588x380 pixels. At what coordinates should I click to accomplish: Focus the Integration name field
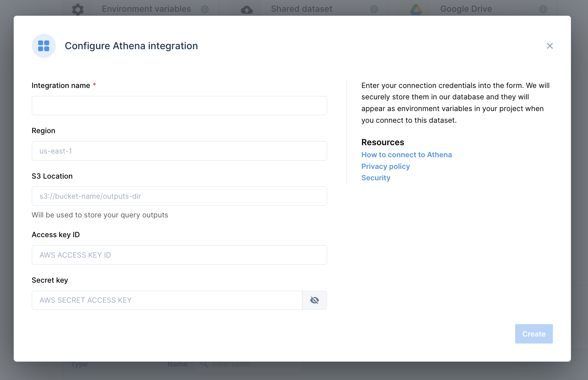pyautogui.click(x=179, y=106)
